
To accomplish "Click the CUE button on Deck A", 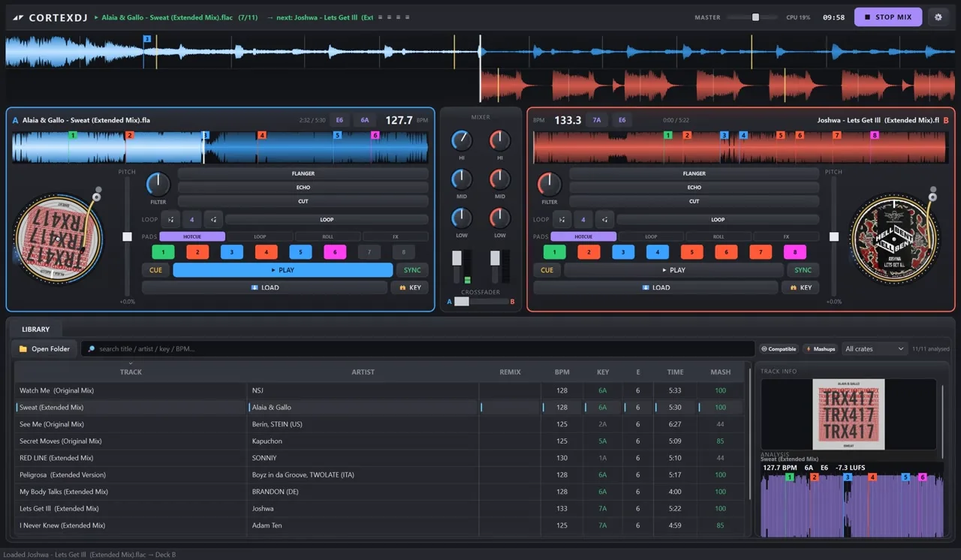I will pos(155,270).
